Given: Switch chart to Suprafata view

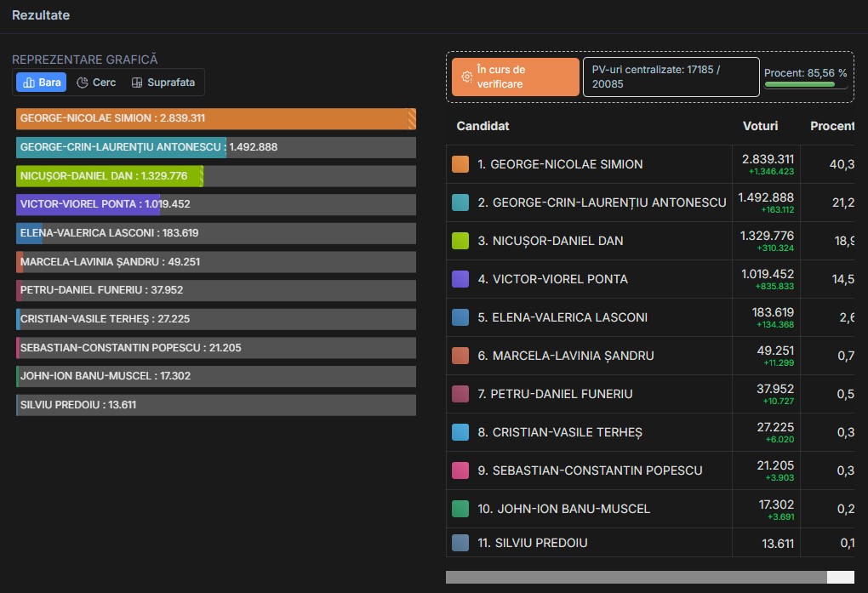Looking at the screenshot, I should 163,82.
